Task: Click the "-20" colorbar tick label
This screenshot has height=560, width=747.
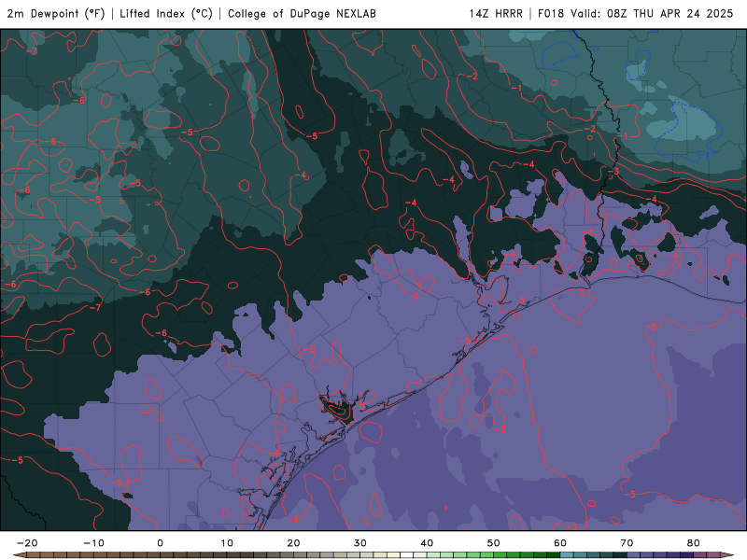Action: 27,543
